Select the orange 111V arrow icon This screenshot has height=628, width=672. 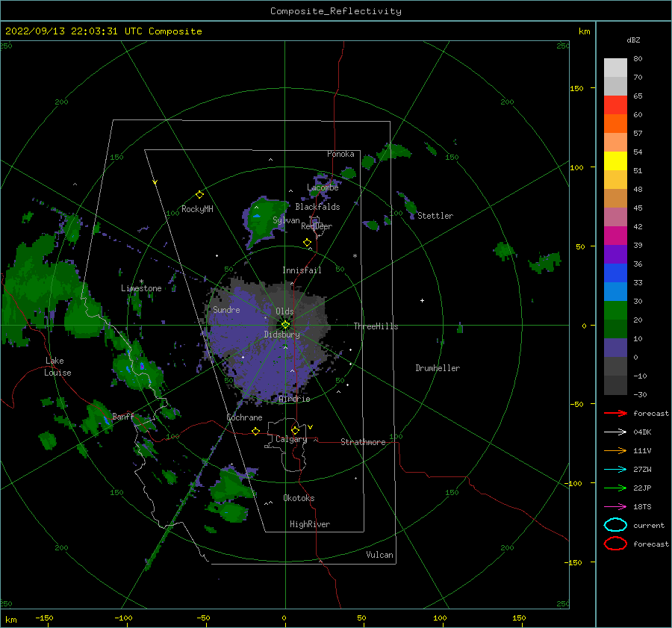point(615,450)
